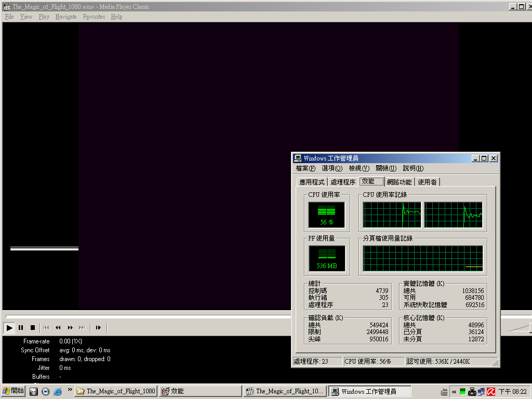Expand hidden system tray icons arrow
Image resolution: width=532 pixels, height=399 pixels.
pos(454,392)
